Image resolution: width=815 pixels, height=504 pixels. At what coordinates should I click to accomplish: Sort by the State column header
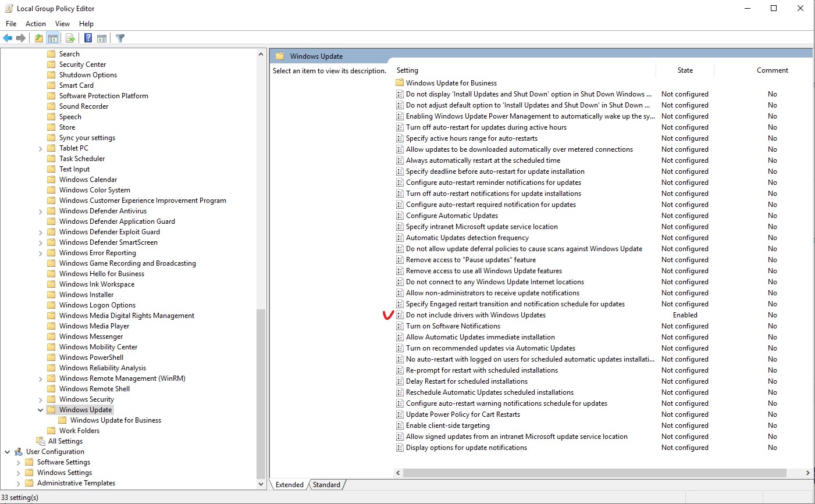pyautogui.click(x=685, y=70)
